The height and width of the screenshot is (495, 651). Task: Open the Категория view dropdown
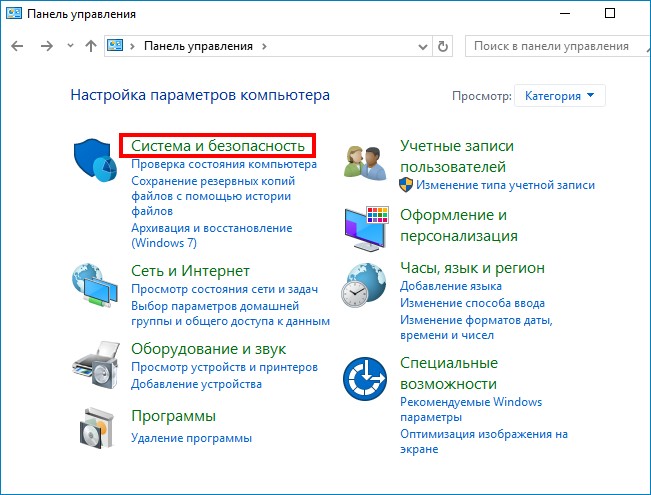(x=560, y=96)
